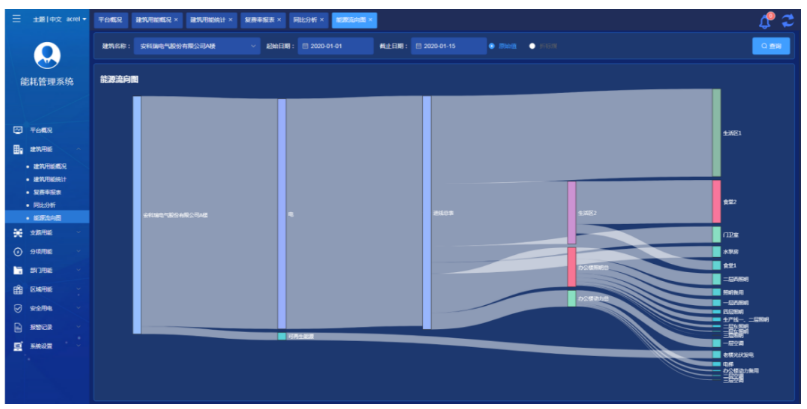Click the user avatar icon in sidebar
Screen dimensions: 807x409
pos(47,56)
